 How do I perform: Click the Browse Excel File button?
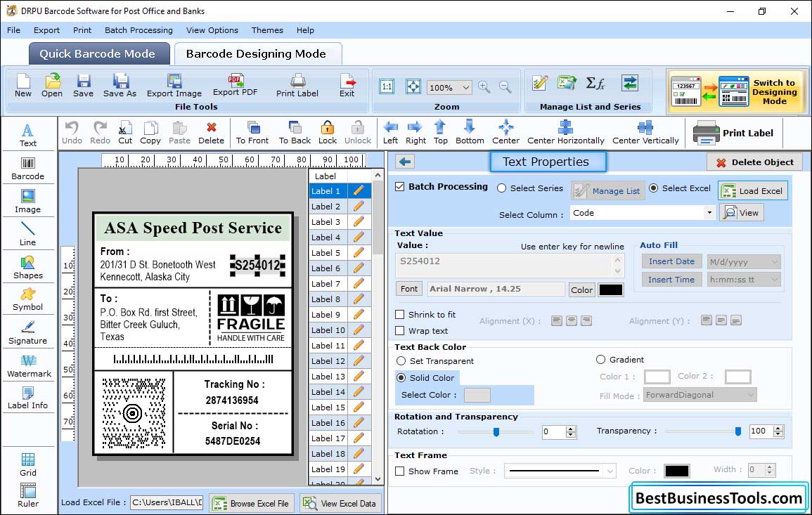[x=252, y=503]
